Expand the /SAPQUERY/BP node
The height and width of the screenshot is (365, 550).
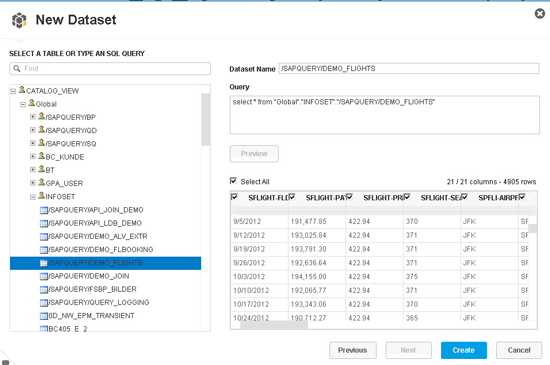pyautogui.click(x=33, y=117)
